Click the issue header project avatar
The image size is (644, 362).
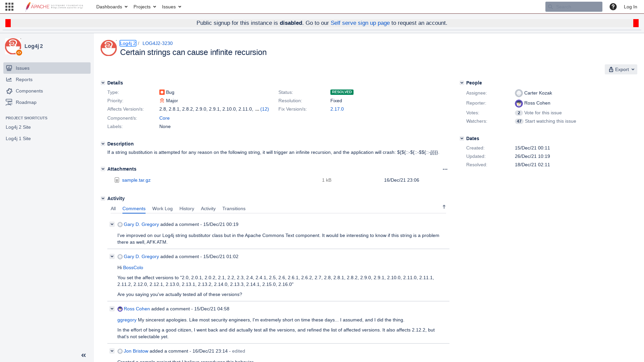point(109,48)
